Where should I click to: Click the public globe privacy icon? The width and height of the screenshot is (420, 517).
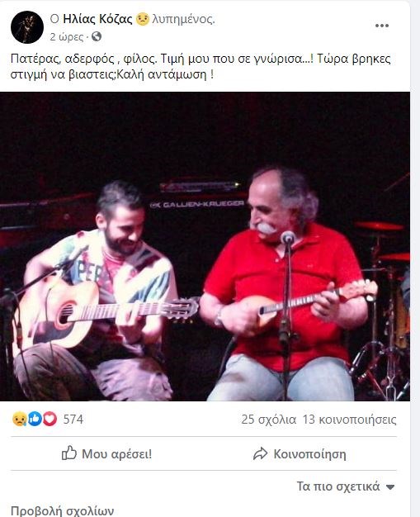click(97, 36)
